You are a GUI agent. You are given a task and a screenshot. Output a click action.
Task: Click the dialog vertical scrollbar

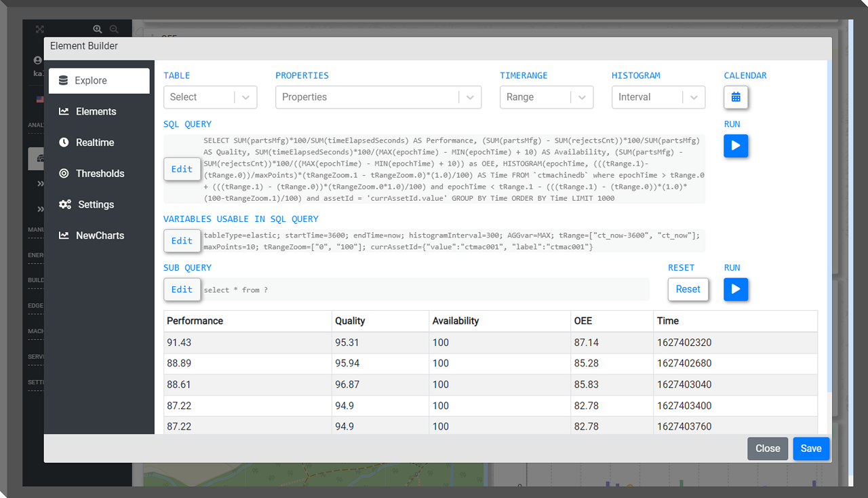coord(829,225)
